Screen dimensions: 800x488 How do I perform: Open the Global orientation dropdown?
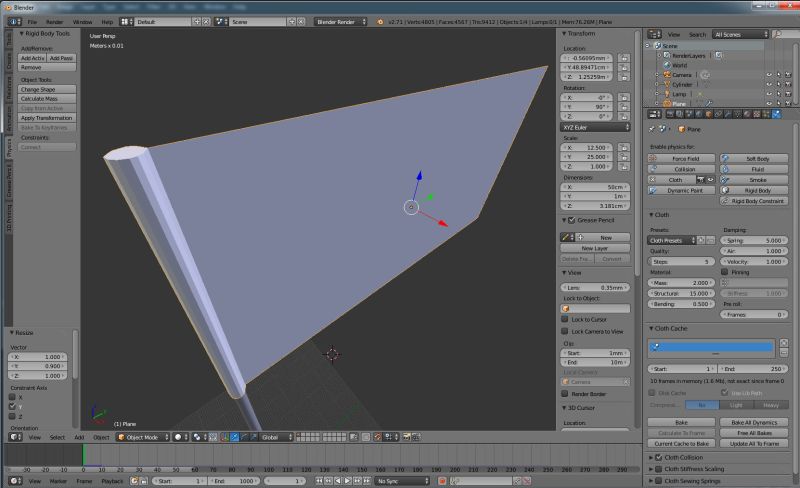tap(276, 437)
